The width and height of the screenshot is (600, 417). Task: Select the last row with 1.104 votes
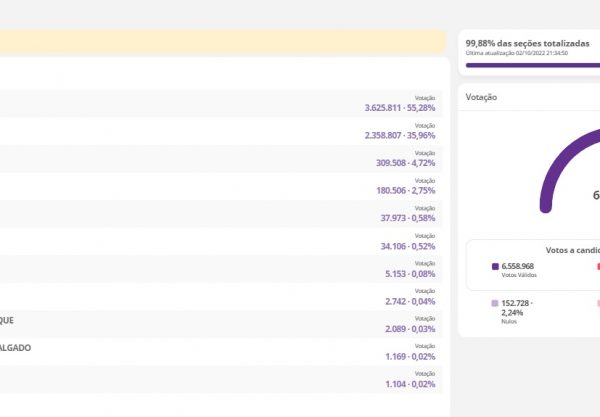pyautogui.click(x=410, y=384)
